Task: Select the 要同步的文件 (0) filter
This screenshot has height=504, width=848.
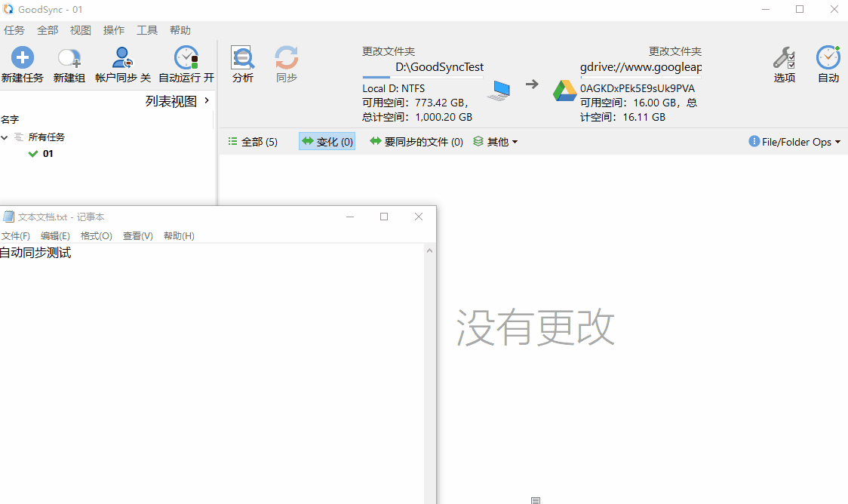Action: coord(416,142)
